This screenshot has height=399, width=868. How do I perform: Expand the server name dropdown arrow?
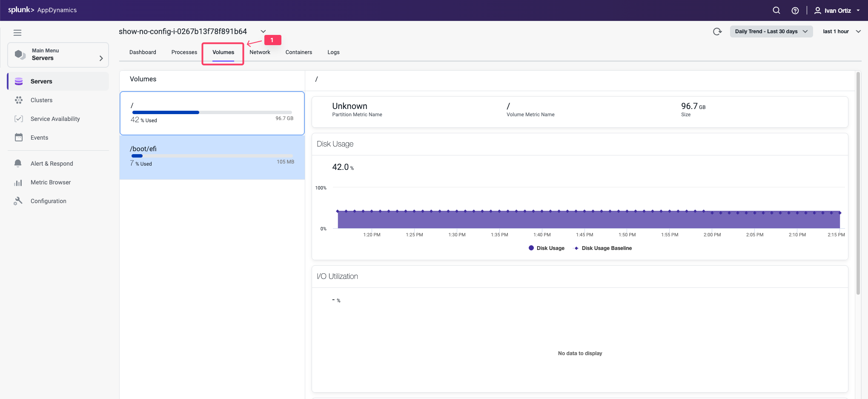(263, 31)
